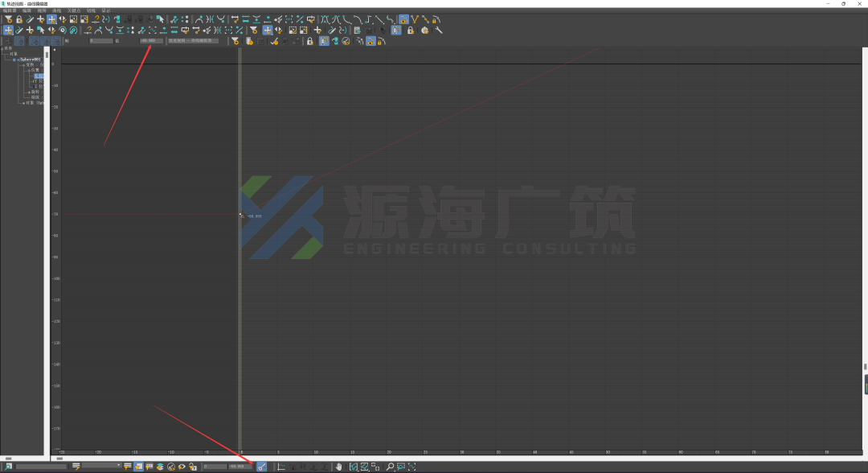Click the track set list icon before bottom dropdown

coord(76,467)
